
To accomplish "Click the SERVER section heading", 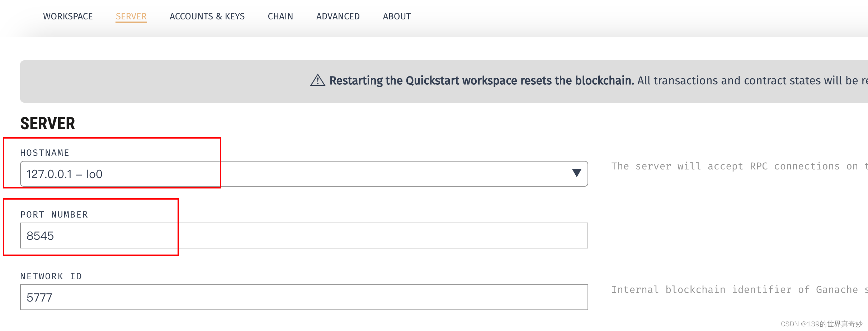I will 48,123.
